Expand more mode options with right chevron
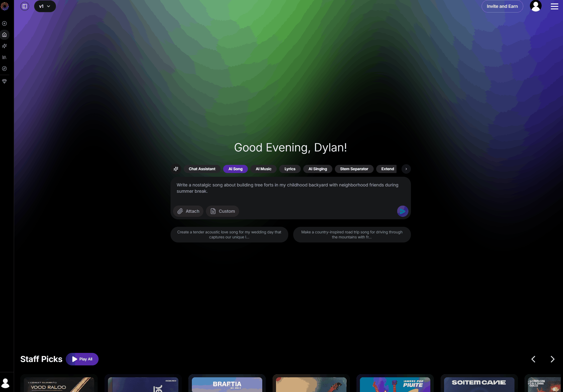 [x=406, y=169]
